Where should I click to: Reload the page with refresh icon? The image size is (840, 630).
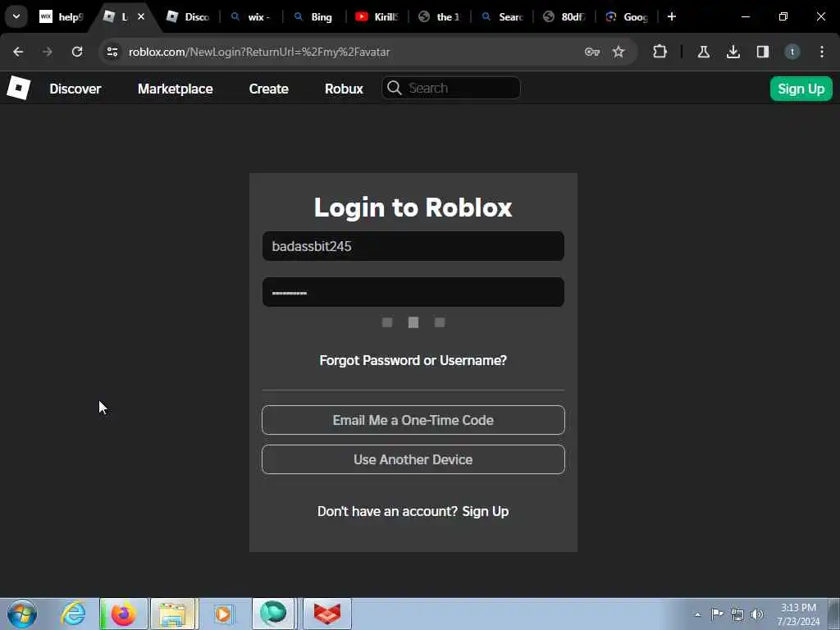(77, 52)
